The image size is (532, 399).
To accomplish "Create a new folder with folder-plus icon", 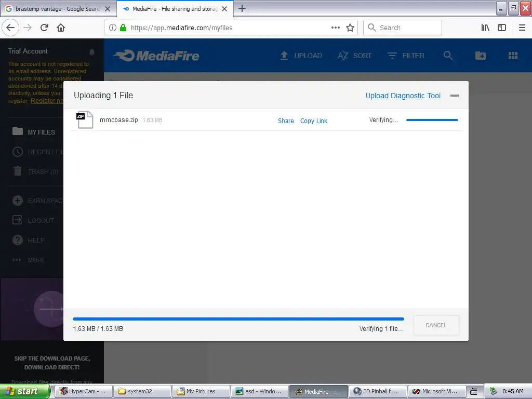I will click(x=481, y=55).
